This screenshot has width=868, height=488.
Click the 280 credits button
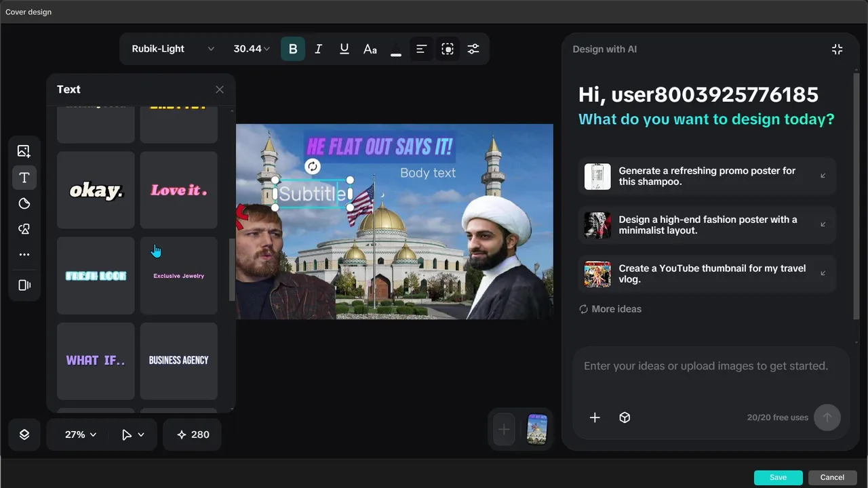click(x=193, y=434)
